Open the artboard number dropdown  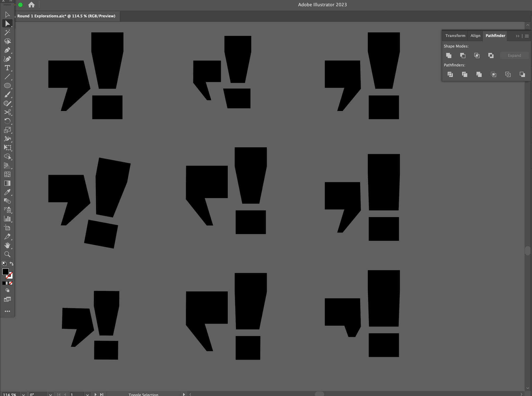(87, 394)
